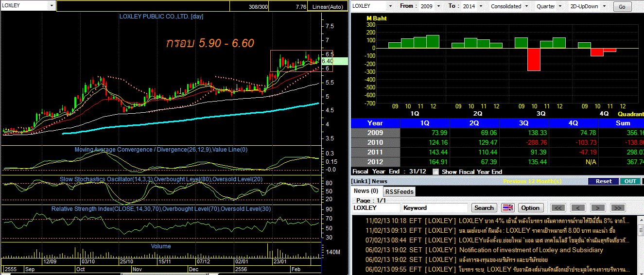Click the Slow Stochastics Oscillator title label
This screenshot has width=644, height=275.
(x=161, y=179)
